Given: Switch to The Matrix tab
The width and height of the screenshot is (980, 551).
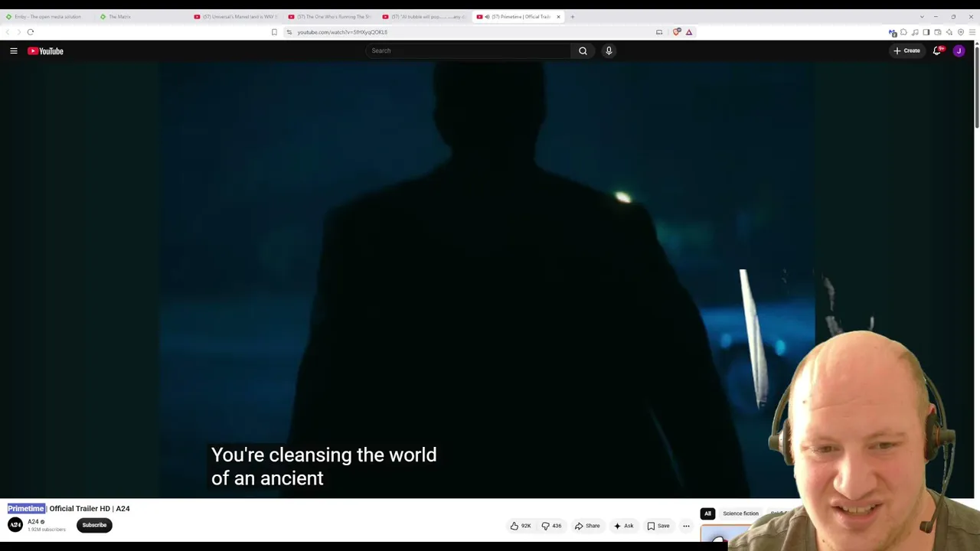Looking at the screenshot, I should click(142, 17).
